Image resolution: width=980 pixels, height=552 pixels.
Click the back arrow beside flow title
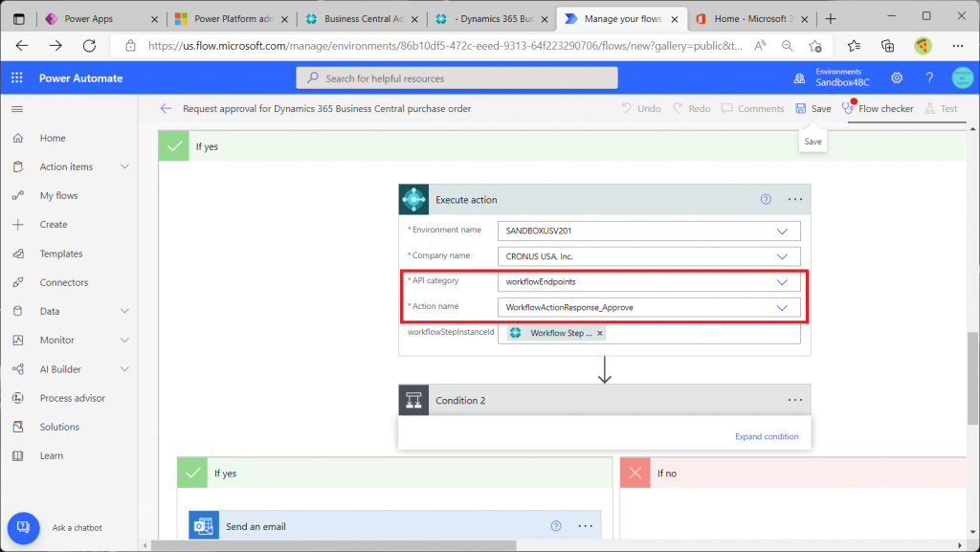click(x=166, y=109)
